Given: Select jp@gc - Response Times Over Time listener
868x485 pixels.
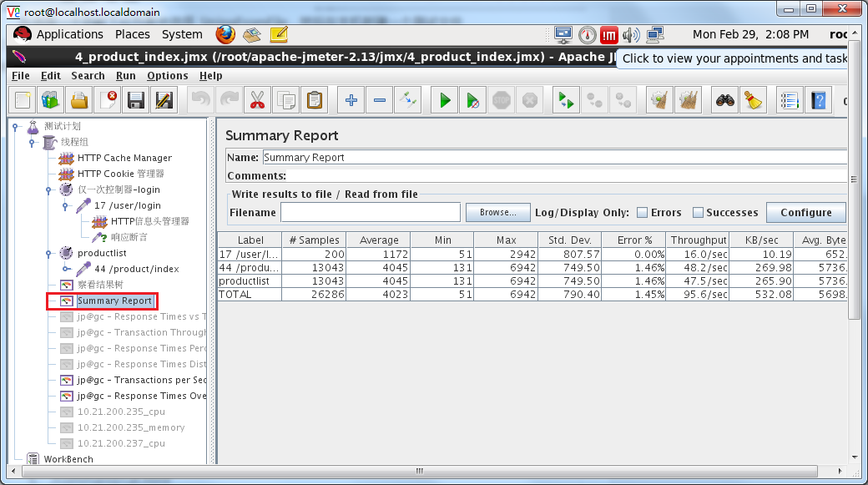Looking at the screenshot, I should coord(142,396).
